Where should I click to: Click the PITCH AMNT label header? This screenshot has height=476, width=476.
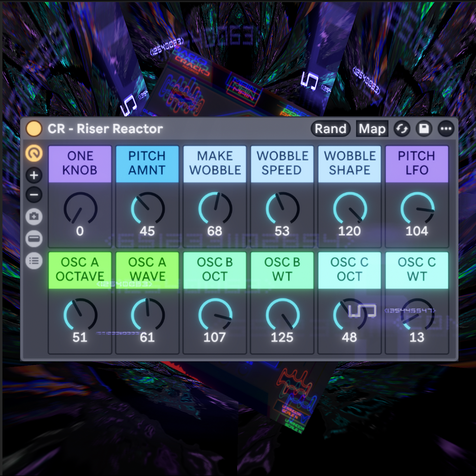147,163
